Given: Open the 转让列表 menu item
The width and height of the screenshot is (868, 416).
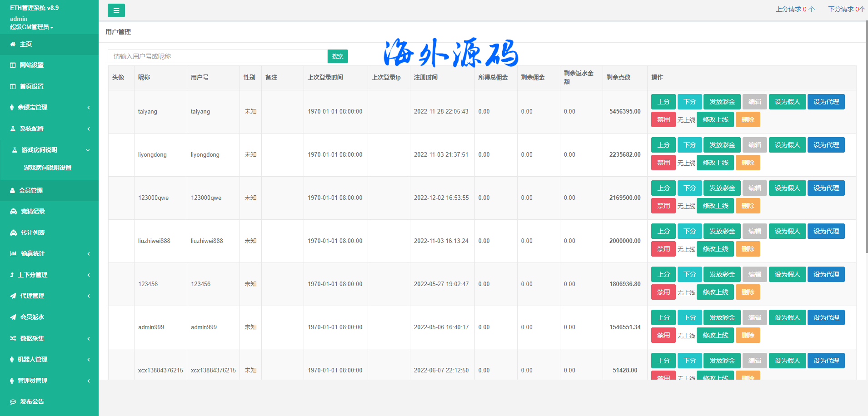Looking at the screenshot, I should coord(33,233).
